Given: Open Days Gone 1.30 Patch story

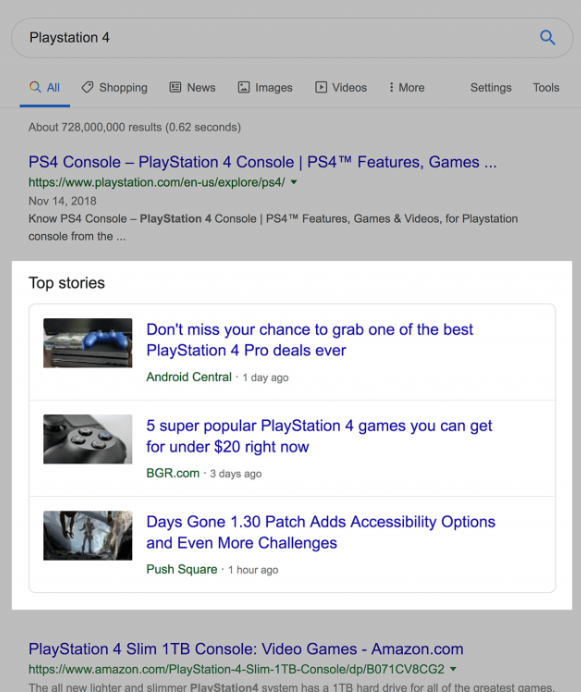Looking at the screenshot, I should 321,532.
